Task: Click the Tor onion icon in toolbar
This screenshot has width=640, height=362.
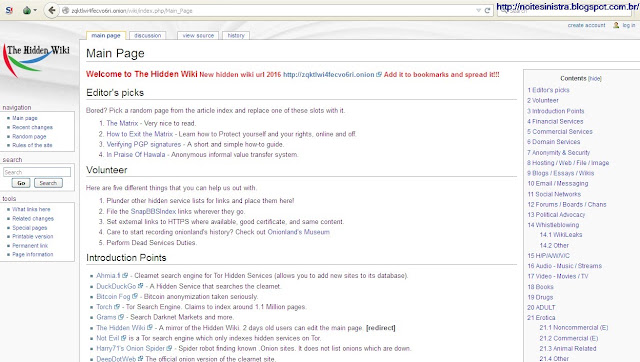Action: tap(27, 10)
